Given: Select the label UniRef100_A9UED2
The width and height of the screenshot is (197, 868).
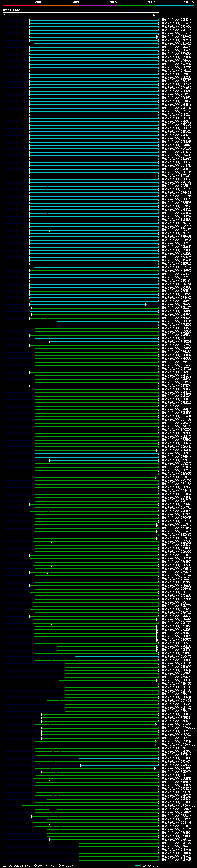Looking at the screenshot, I should 176,325.
